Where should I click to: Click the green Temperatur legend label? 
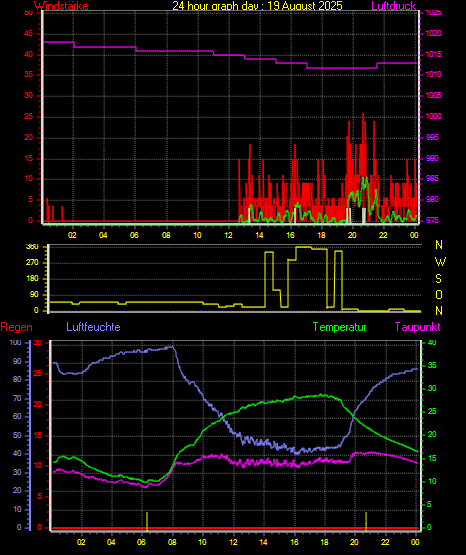(339, 327)
